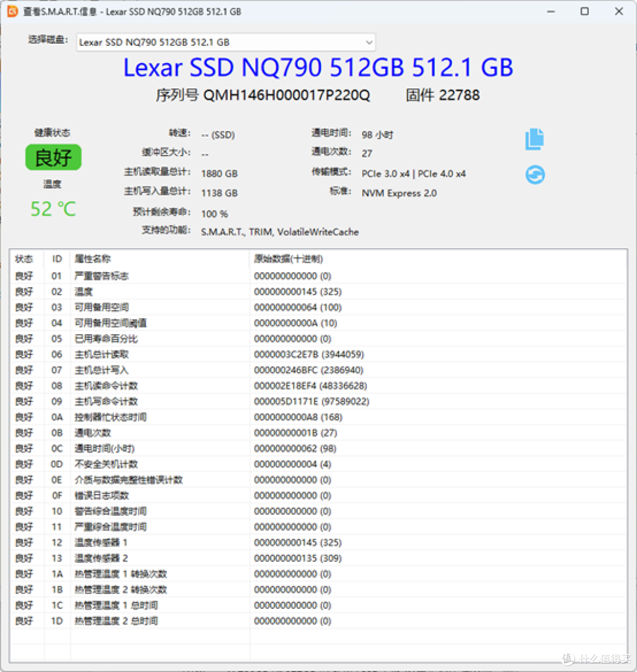The image size is (637, 672).
Task: Select row 07 主机总计写入
Action: pyautogui.click(x=318, y=370)
